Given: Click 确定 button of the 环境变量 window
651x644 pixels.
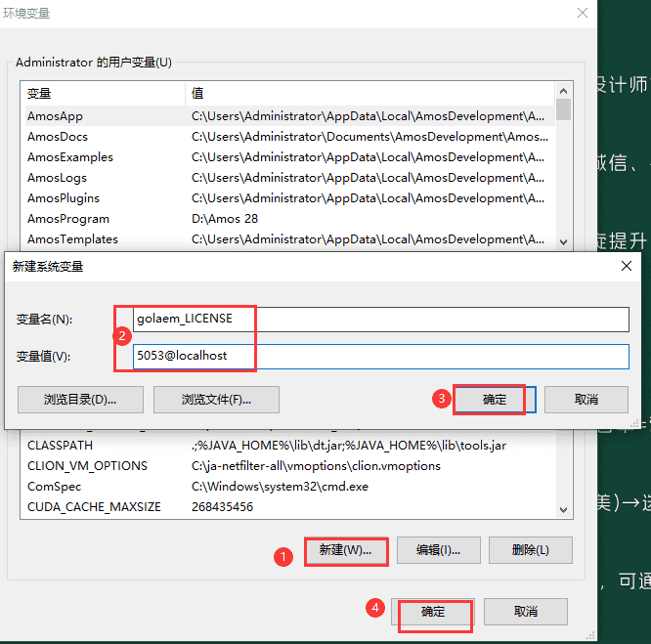Looking at the screenshot, I should point(433,612).
